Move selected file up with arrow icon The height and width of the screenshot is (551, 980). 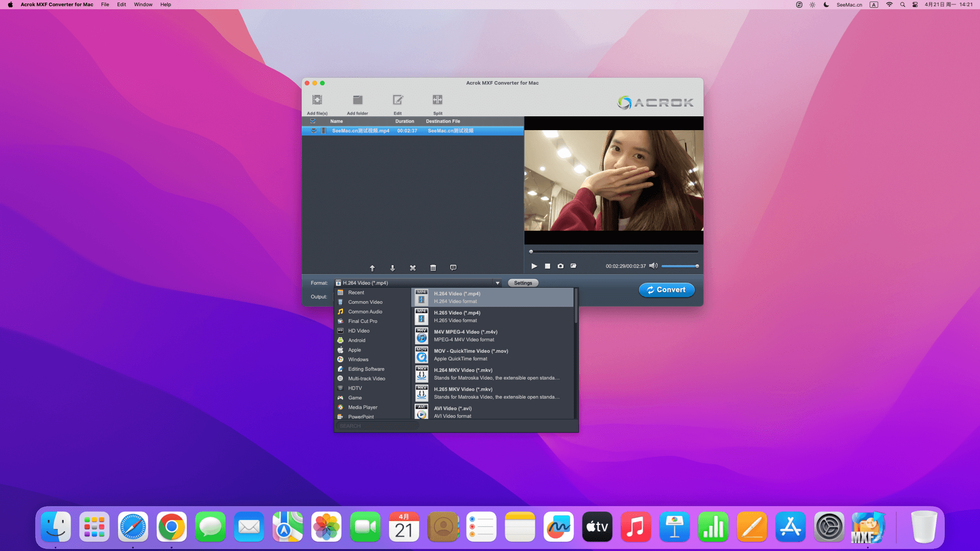pyautogui.click(x=372, y=268)
